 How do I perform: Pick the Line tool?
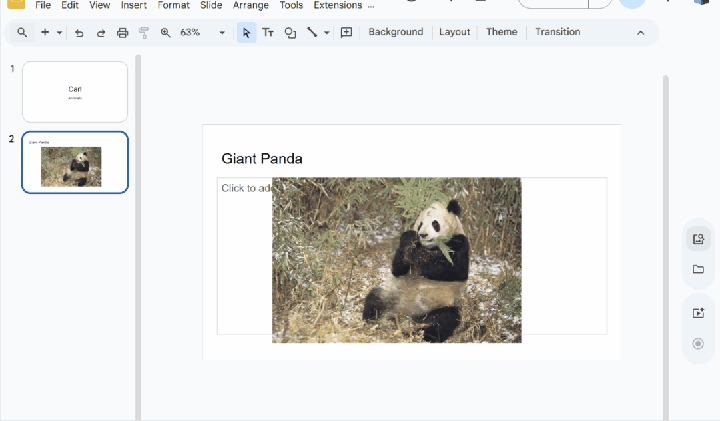pos(312,32)
